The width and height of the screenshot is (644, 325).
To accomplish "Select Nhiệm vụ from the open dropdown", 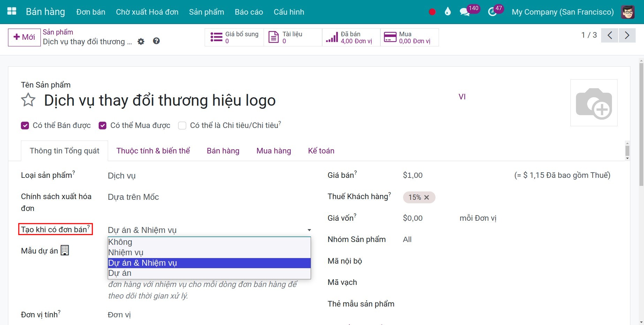I will pyautogui.click(x=126, y=252).
